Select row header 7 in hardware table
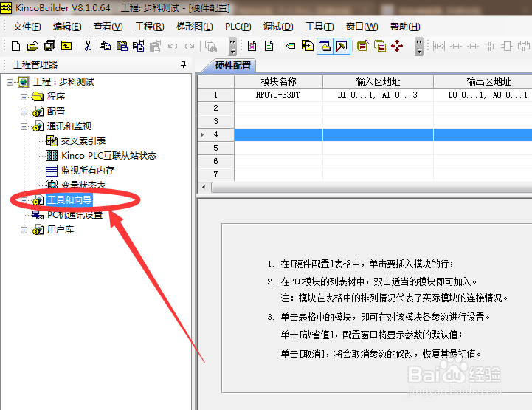The image size is (532, 410). click(x=215, y=174)
